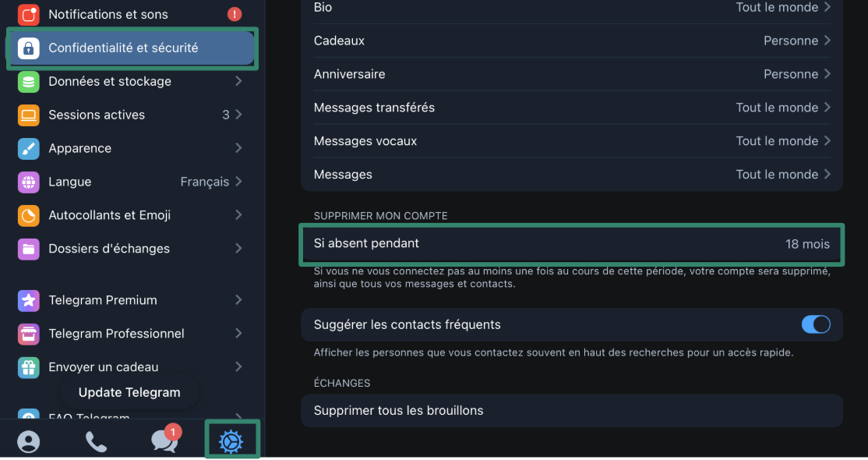
Task: Open Anniversaire privacy setting
Action: [x=571, y=74]
